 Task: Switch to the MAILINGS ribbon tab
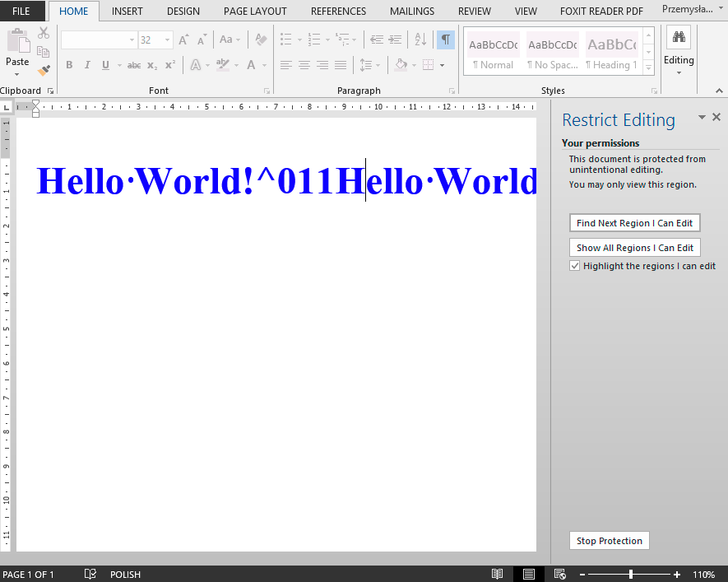point(411,11)
